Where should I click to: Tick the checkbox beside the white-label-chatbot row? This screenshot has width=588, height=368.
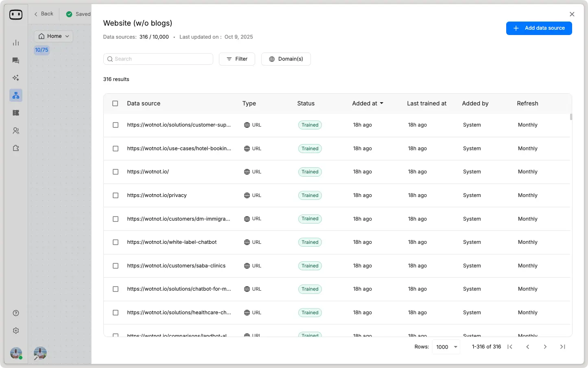pyautogui.click(x=115, y=242)
